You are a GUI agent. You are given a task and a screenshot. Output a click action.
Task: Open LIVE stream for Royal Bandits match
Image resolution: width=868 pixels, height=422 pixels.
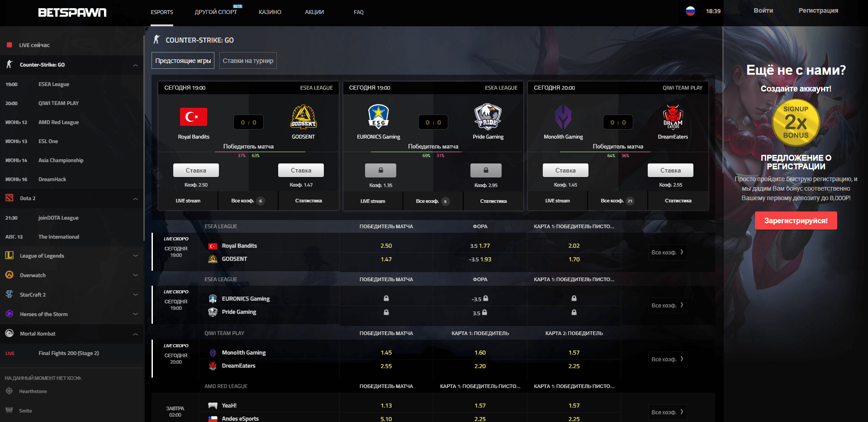coord(188,201)
